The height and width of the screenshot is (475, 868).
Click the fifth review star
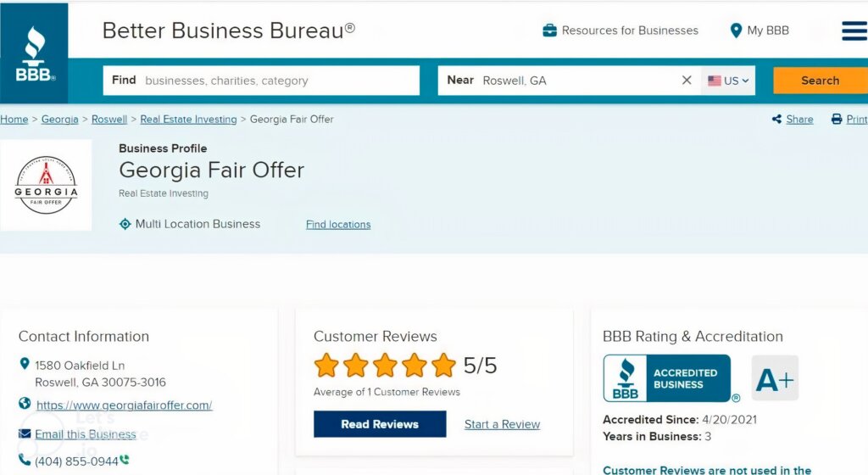point(443,366)
